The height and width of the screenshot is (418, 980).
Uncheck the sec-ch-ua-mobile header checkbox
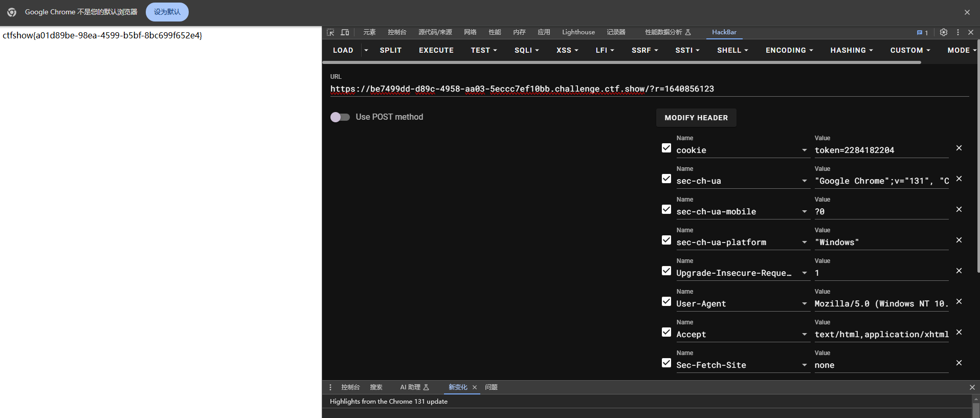tap(666, 209)
